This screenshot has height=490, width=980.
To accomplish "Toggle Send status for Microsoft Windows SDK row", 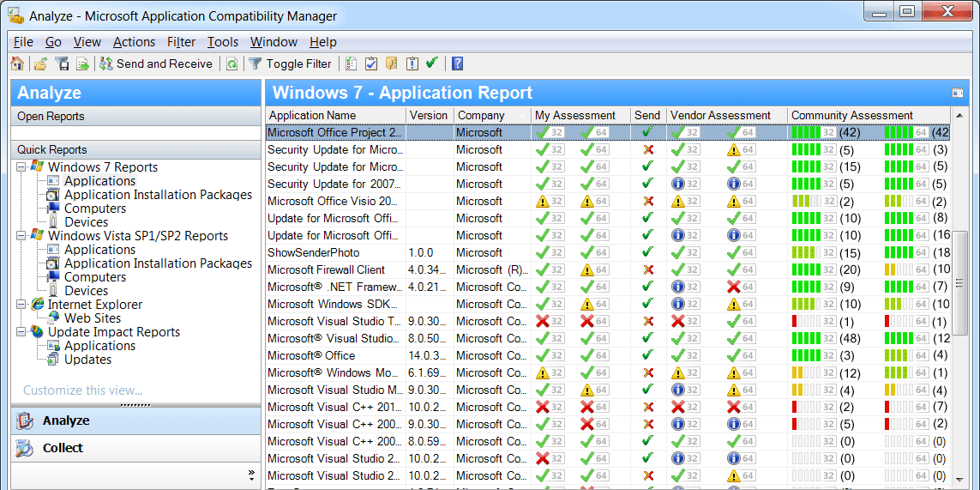I will pyautogui.click(x=649, y=304).
